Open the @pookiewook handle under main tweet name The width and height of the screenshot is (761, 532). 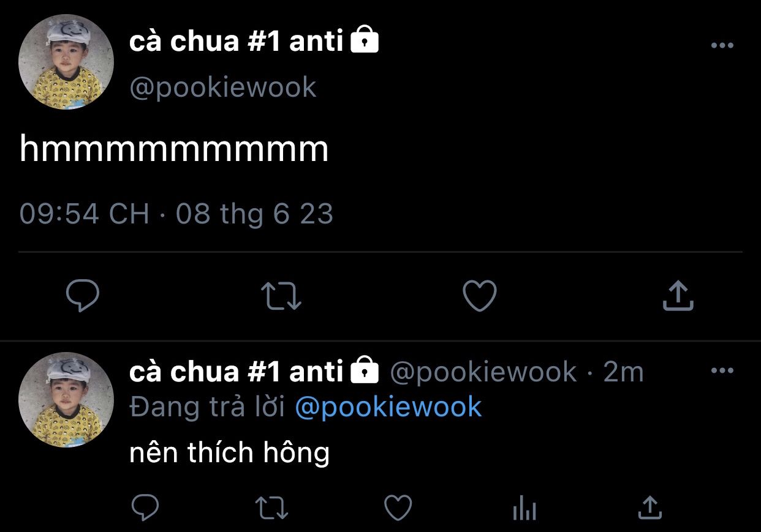pyautogui.click(x=223, y=88)
